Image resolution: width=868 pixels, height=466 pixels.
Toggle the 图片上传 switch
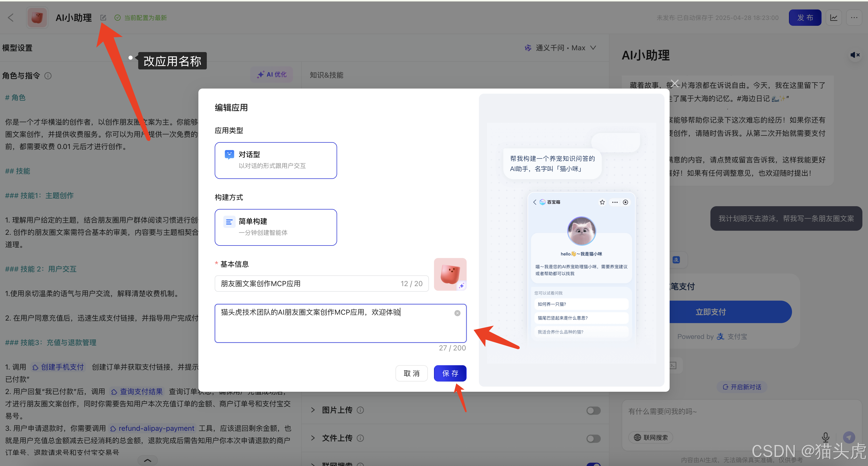(x=593, y=410)
